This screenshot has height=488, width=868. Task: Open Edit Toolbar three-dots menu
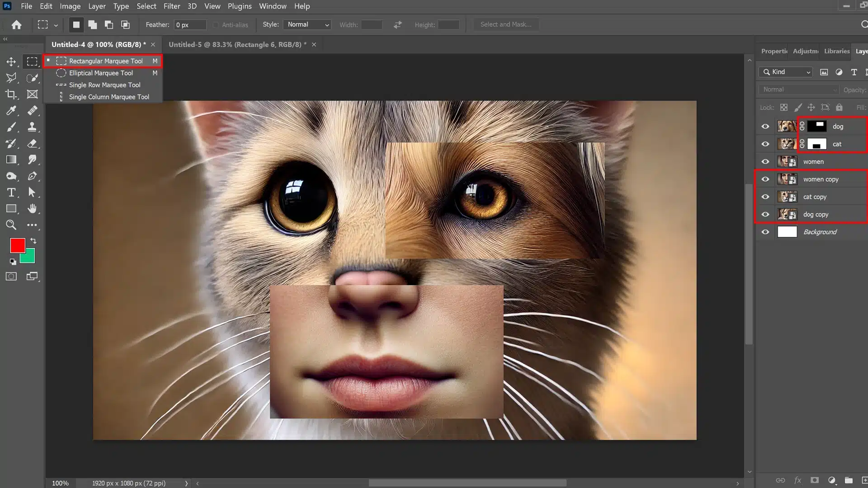(32, 225)
